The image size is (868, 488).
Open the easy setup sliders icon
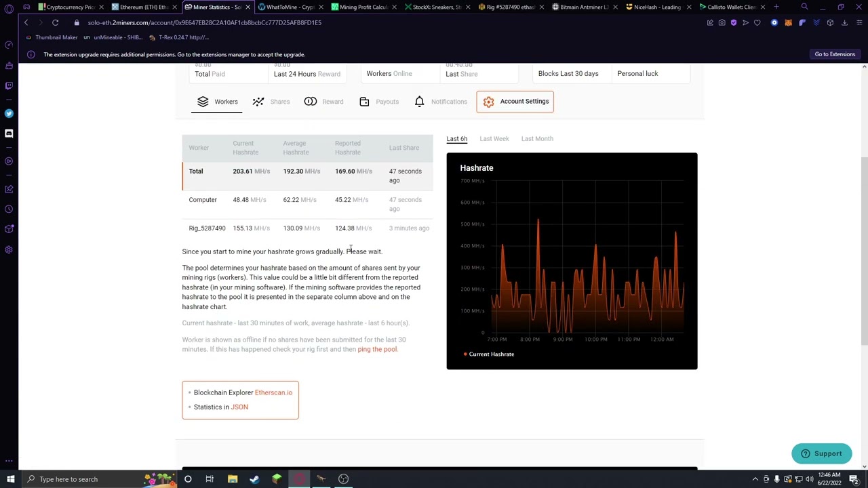[x=859, y=22]
